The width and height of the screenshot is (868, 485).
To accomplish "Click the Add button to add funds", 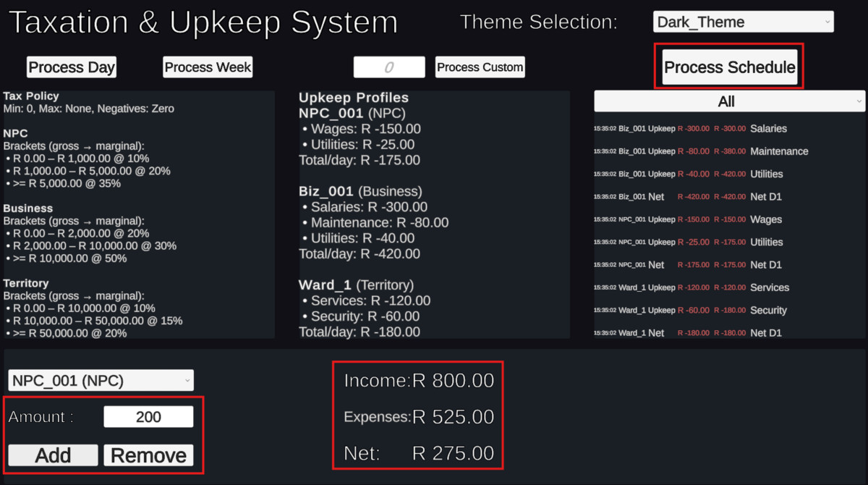I will click(52, 455).
